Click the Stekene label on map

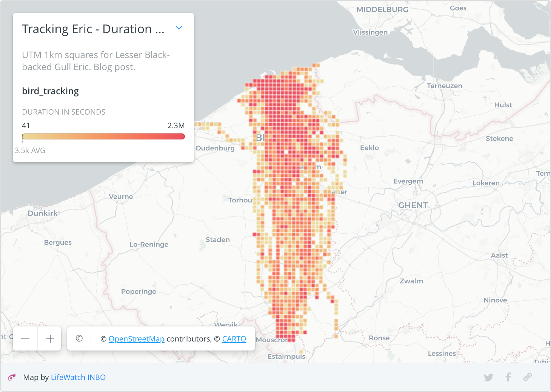499,138
